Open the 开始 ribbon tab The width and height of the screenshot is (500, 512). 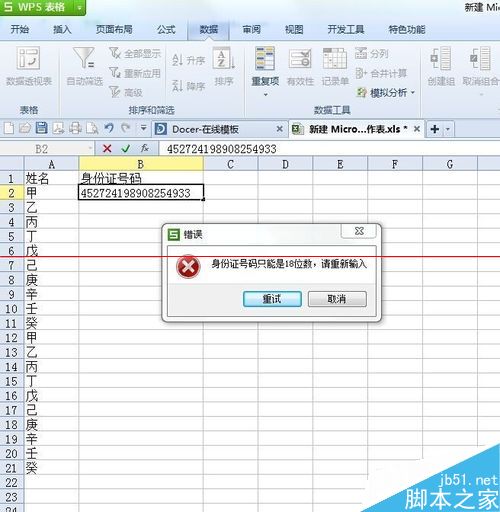19,30
